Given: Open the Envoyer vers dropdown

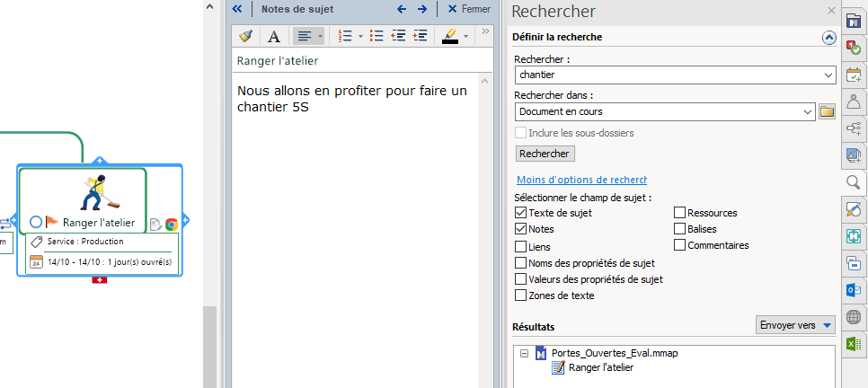Looking at the screenshot, I should (796, 324).
